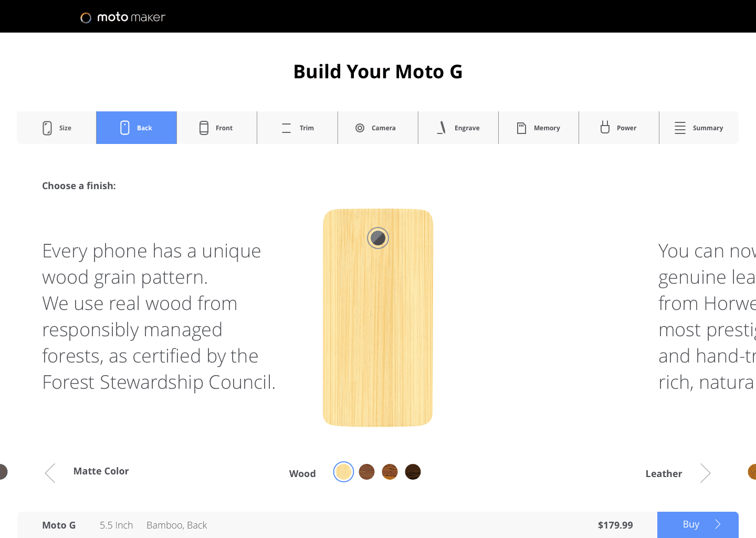This screenshot has height=538, width=756.
Task: Click the Choose a finish label
Action: pyautogui.click(x=79, y=185)
